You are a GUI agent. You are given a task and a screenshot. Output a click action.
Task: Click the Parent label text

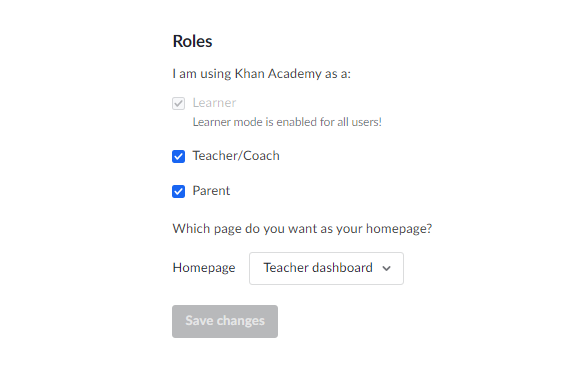click(211, 191)
